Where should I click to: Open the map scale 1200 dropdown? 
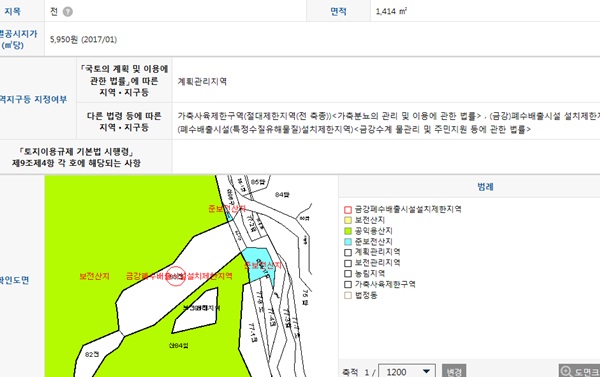(x=407, y=371)
